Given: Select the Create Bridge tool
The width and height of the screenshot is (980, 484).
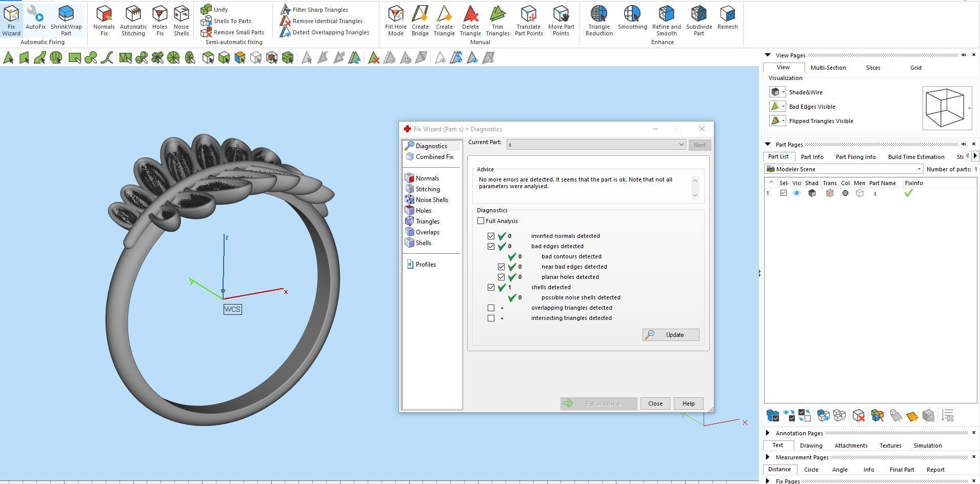Looking at the screenshot, I should (420, 21).
